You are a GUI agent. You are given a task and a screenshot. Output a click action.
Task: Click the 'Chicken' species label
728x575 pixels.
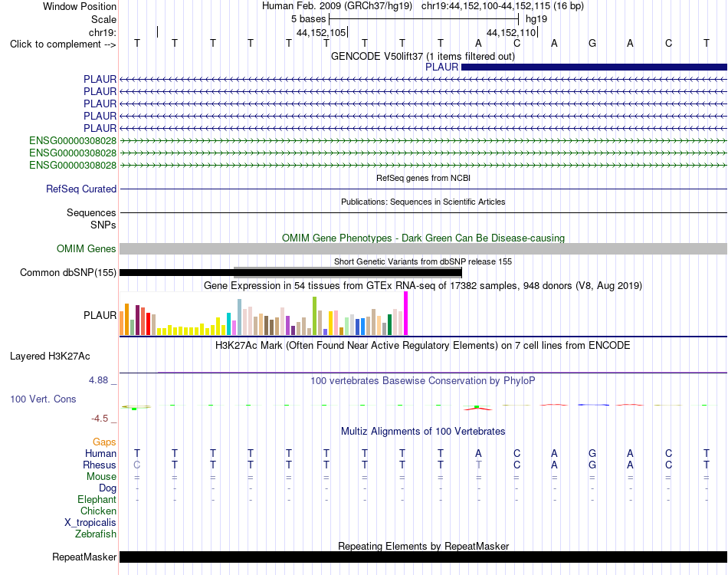click(98, 511)
